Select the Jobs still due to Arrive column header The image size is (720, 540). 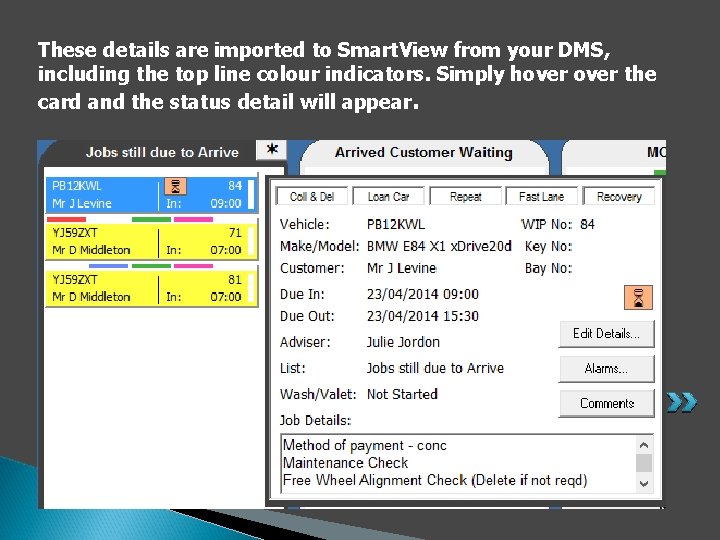162,152
